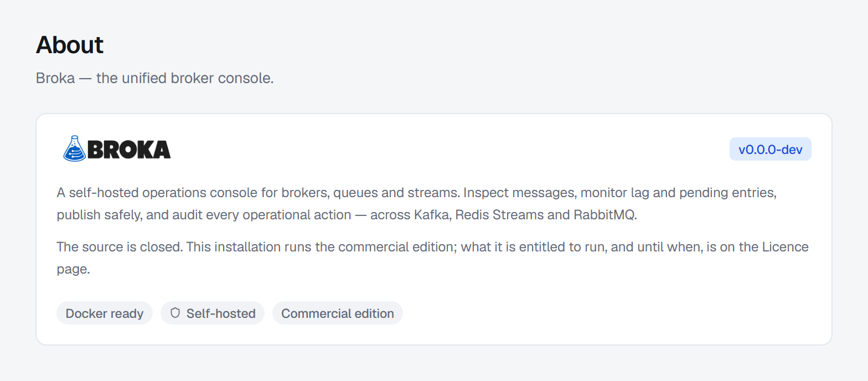Click the Broka flask logo icon
The image size is (868, 381).
point(75,149)
